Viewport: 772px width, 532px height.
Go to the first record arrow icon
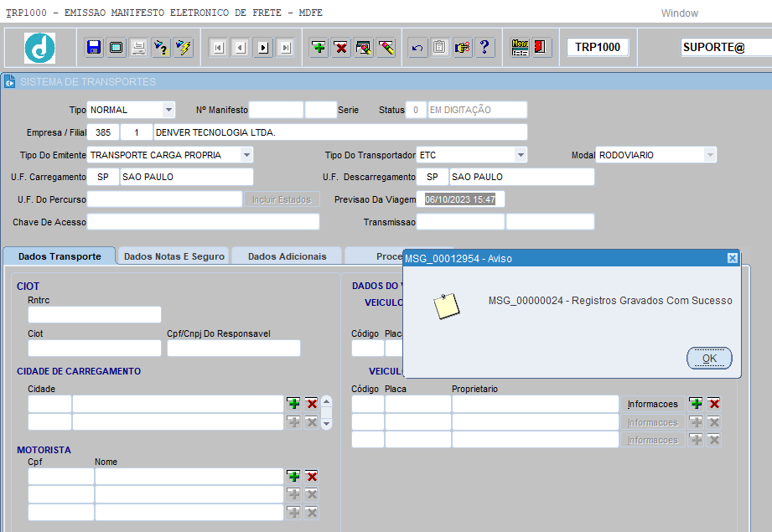tap(218, 48)
